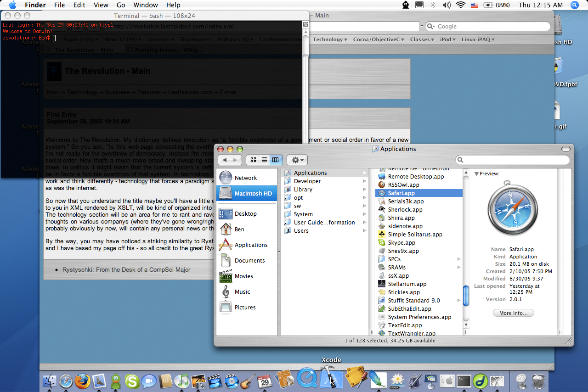Click the Applications column vertical scrollbar thumb

(466, 296)
